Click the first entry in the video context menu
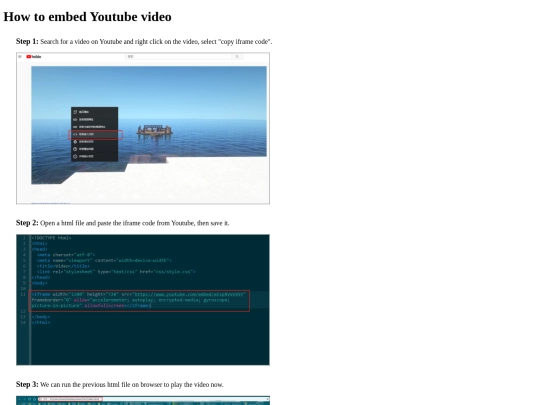Viewport: 540px width, 405px height. click(x=94, y=112)
